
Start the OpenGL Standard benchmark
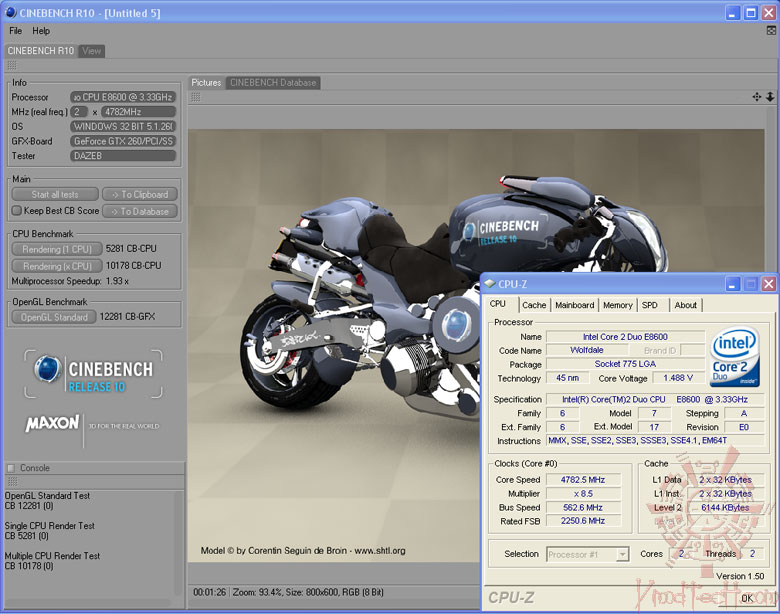[x=55, y=317]
